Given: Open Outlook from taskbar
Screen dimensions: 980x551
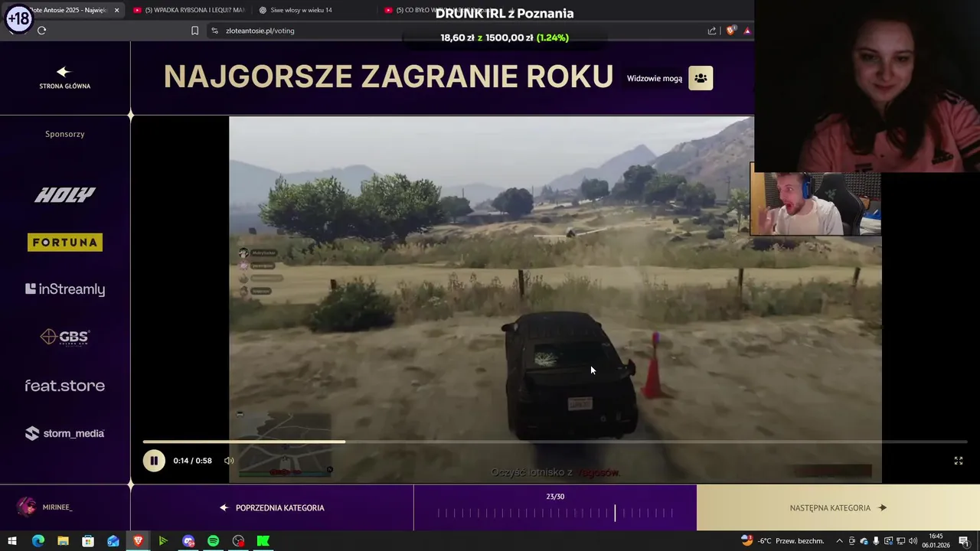Looking at the screenshot, I should (x=113, y=541).
